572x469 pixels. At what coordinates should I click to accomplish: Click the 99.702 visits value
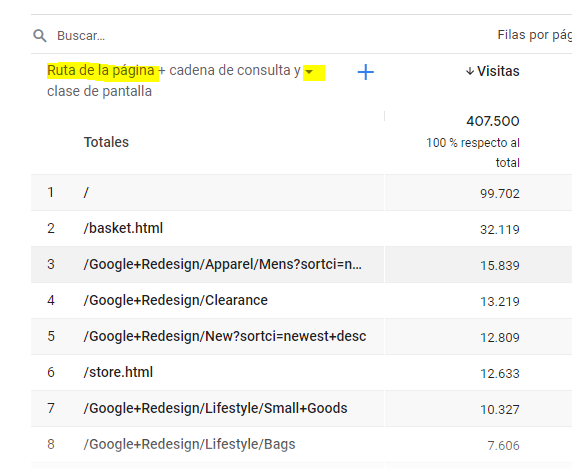(499, 194)
